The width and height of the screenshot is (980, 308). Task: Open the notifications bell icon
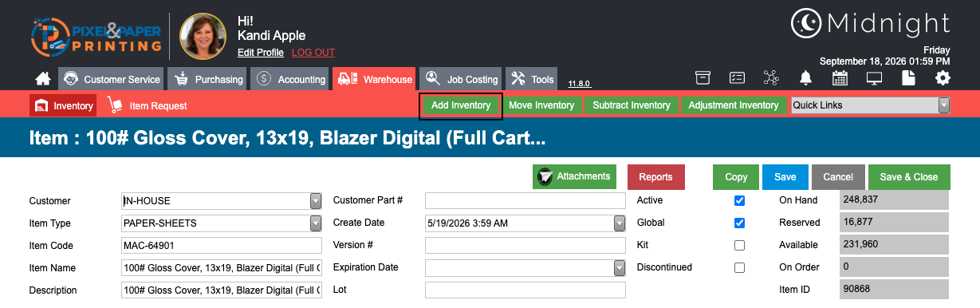pyautogui.click(x=806, y=77)
